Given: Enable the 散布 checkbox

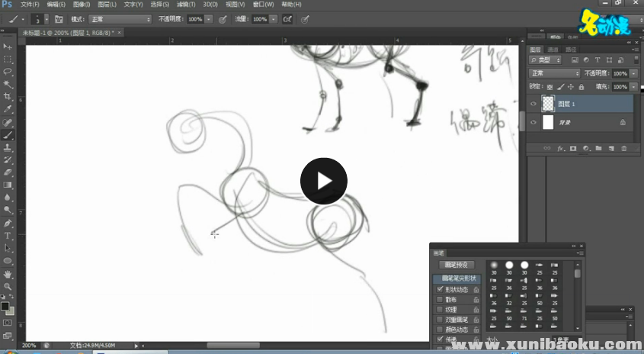Looking at the screenshot, I should [439, 300].
